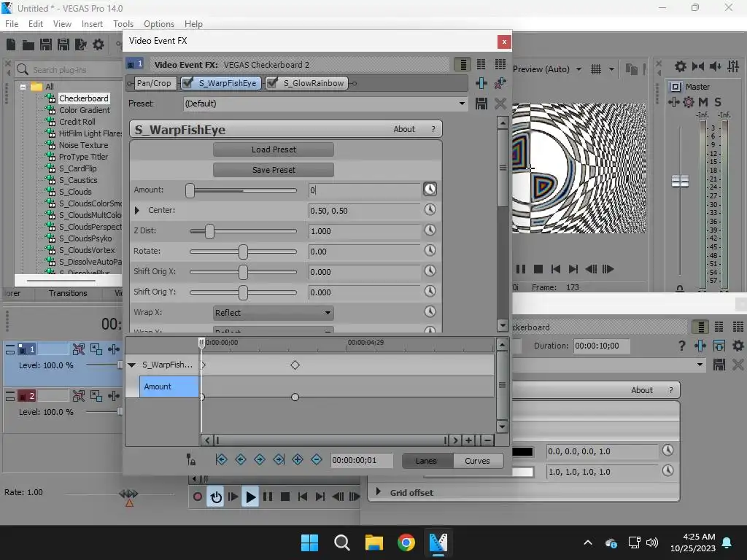Viewport: 747px width, 560px height.
Task: Click the Remove Selected Plug-In icon
Action: point(500,83)
